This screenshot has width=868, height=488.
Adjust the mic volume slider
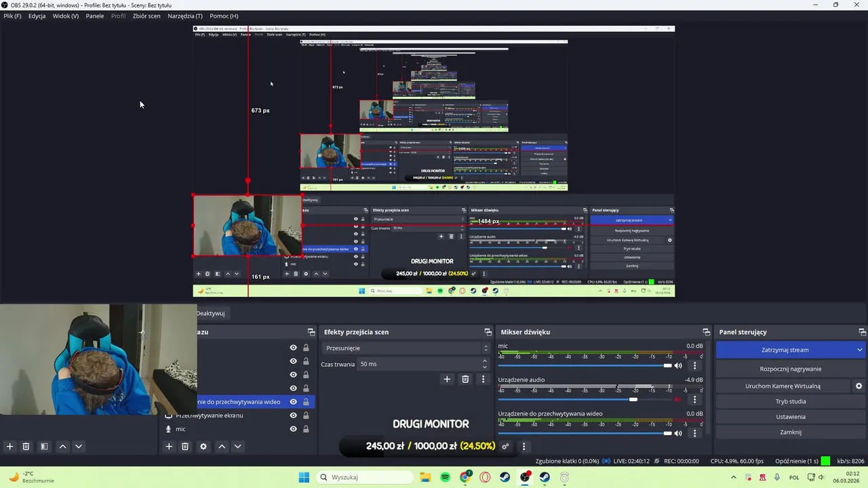(585, 365)
